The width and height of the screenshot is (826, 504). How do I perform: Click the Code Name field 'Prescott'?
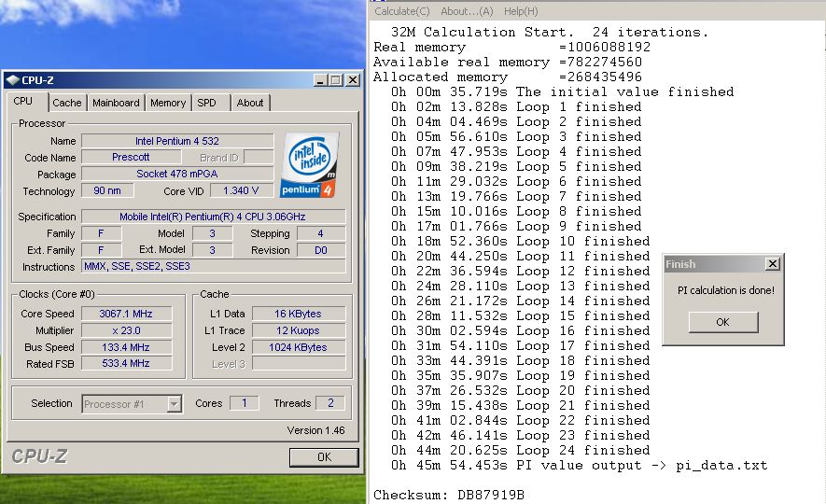pyautogui.click(x=131, y=157)
